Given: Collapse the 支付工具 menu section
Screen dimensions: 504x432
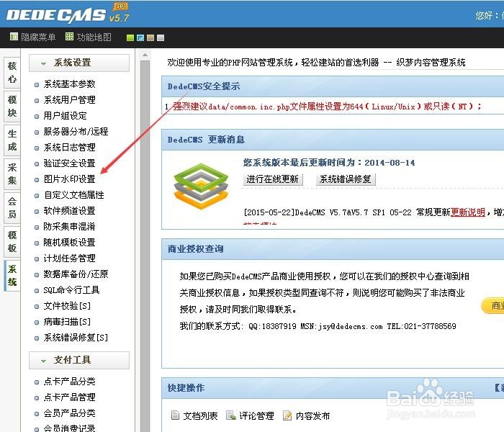Looking at the screenshot, I should point(79,360).
